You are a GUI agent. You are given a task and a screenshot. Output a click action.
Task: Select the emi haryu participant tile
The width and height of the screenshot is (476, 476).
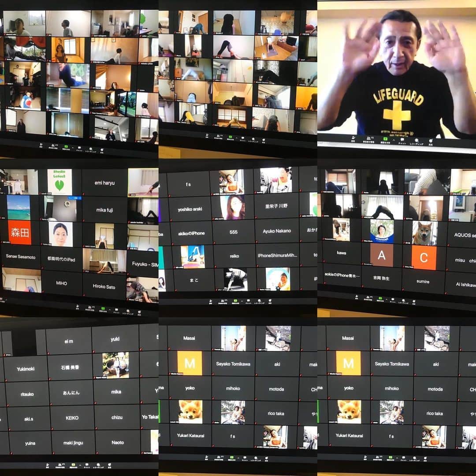(x=104, y=182)
